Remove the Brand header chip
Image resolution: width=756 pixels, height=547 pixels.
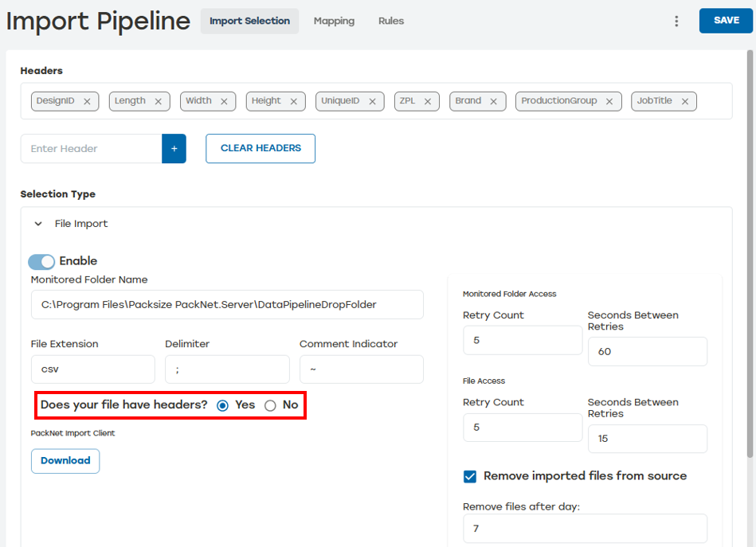click(494, 102)
